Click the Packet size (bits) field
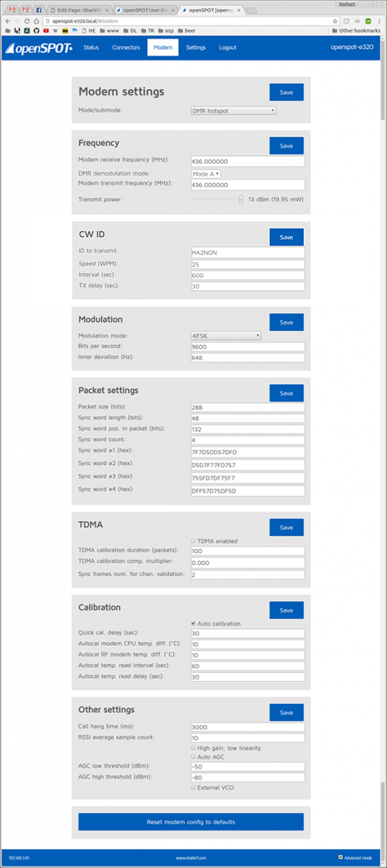Image resolution: width=387 pixels, height=868 pixels. click(x=248, y=407)
